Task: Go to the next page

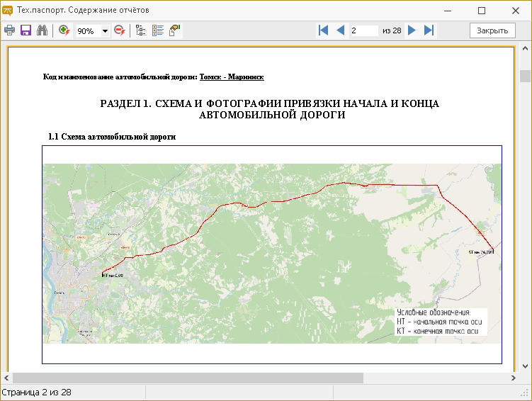Action: pyautogui.click(x=412, y=30)
